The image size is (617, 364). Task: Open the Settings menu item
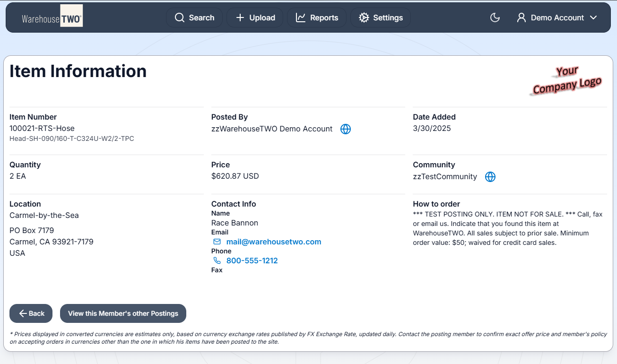point(388,18)
